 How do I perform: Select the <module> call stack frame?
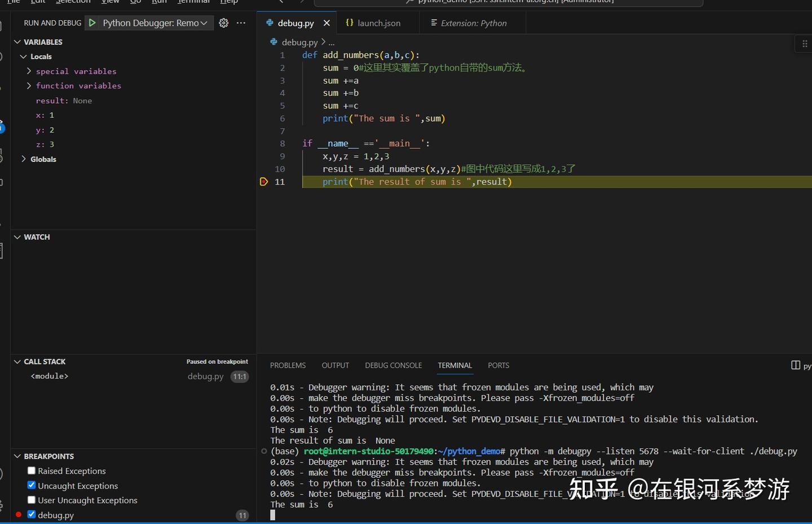50,376
